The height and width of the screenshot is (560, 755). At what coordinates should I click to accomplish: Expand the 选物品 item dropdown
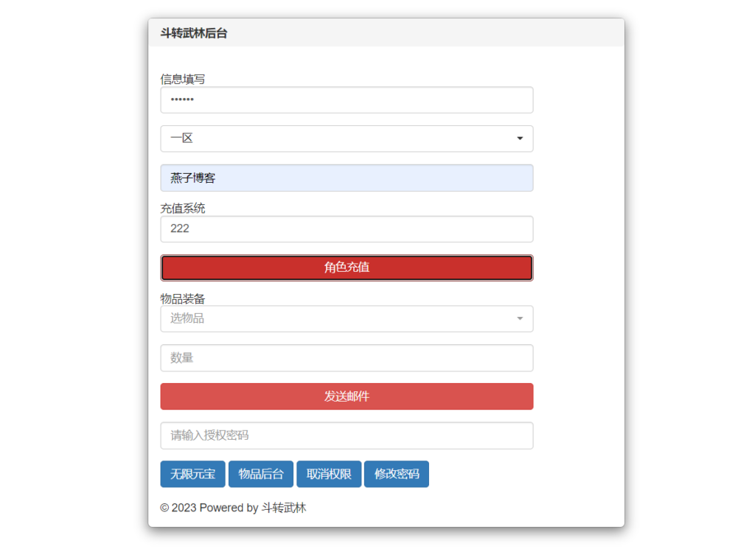point(339,319)
